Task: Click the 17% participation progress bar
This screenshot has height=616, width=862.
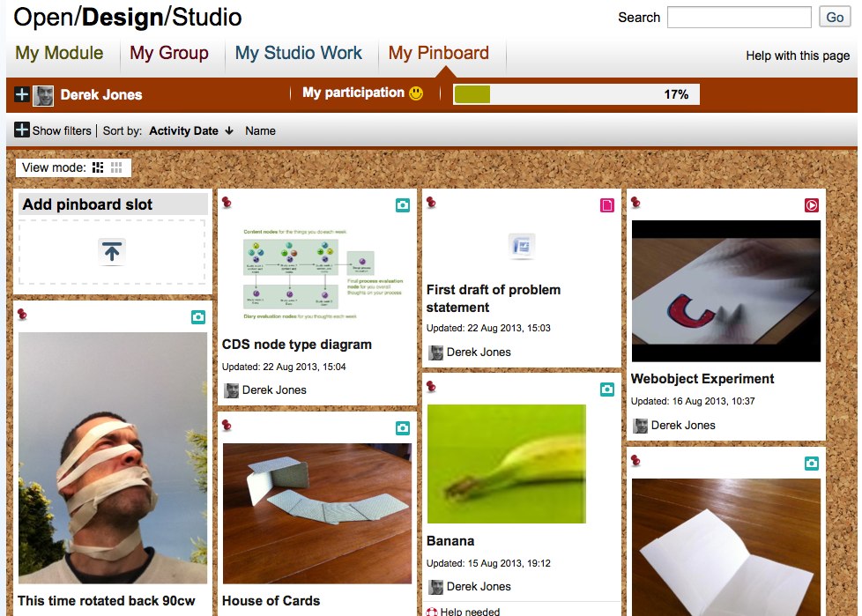Action: 576,94
